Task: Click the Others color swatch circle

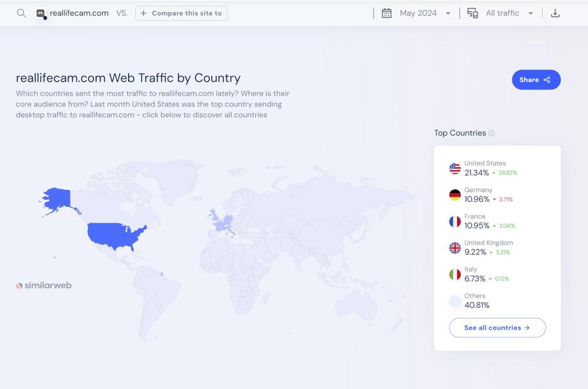Action: (455, 301)
